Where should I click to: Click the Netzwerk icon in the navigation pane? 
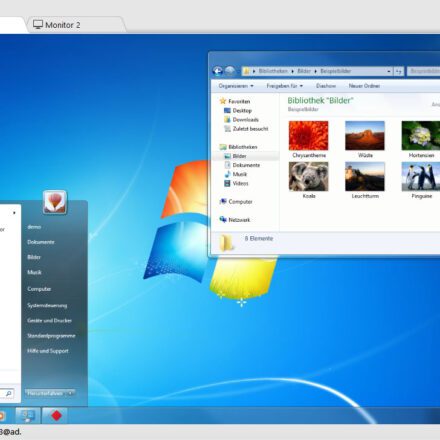[223, 219]
